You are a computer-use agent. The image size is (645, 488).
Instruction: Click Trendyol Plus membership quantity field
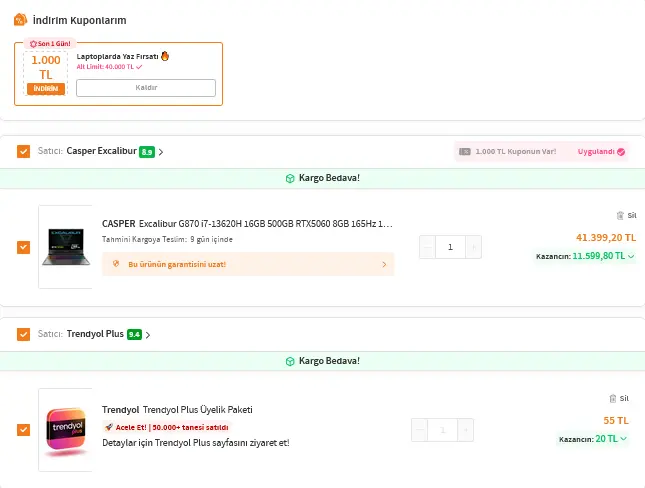443,430
